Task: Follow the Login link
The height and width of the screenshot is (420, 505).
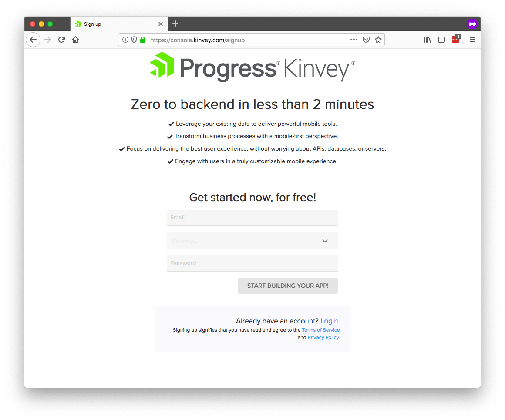Action: 329,321
